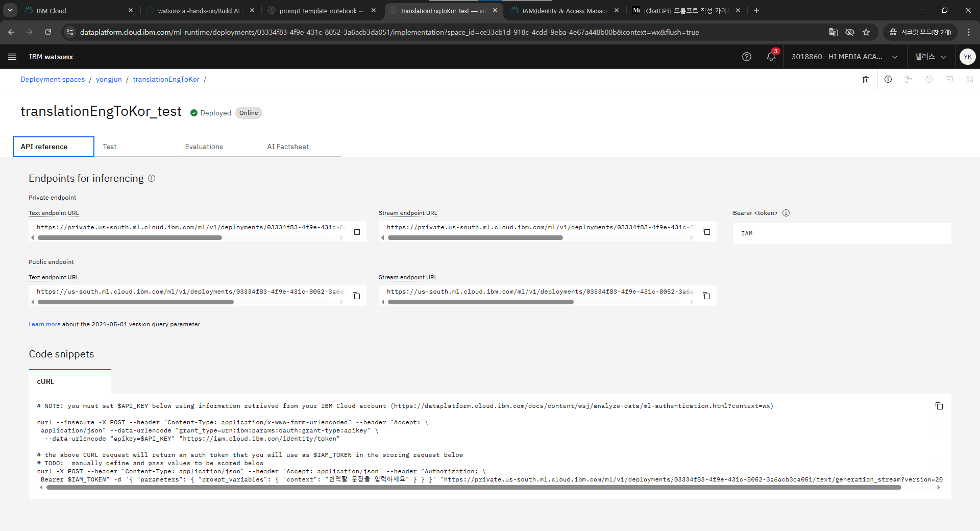
Task: Select the cURL code snippet tab
Action: pyautogui.click(x=70, y=381)
